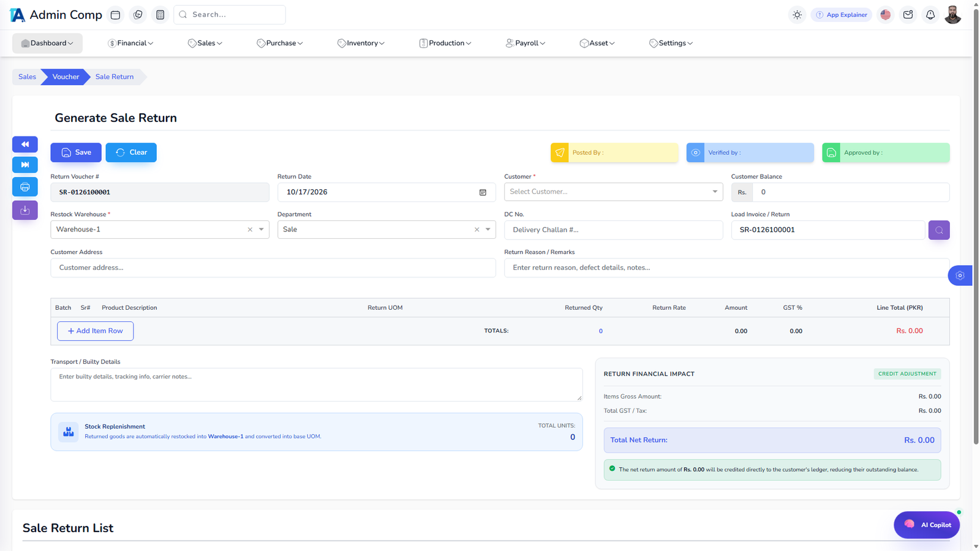
Task: Expand the Department Sale dropdown arrow
Action: pyautogui.click(x=488, y=230)
